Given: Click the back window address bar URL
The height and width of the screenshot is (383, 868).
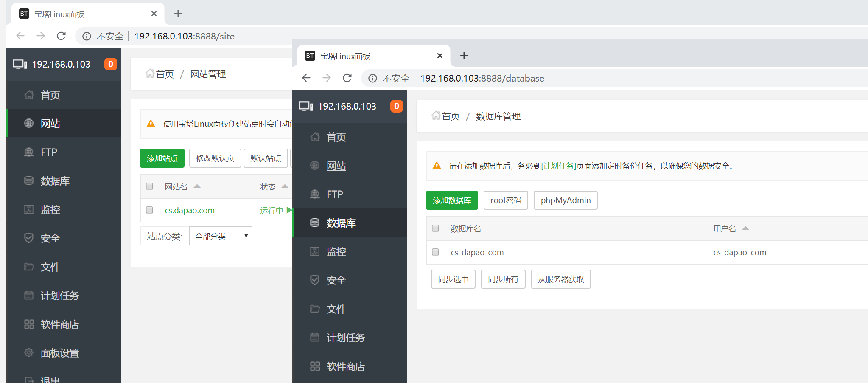Looking at the screenshot, I should click(184, 36).
